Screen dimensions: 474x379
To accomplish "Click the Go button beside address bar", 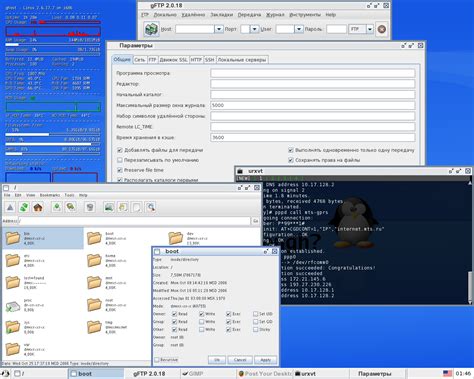I will 256,221.
